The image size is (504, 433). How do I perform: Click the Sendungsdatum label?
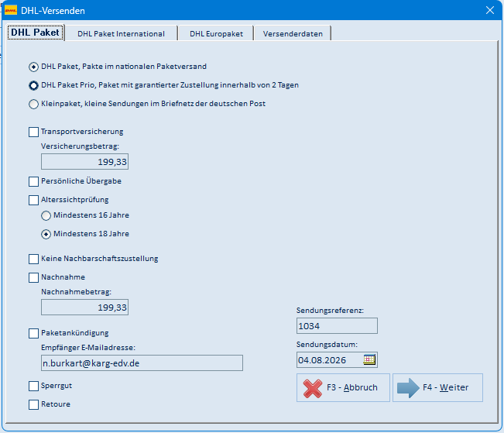click(327, 344)
